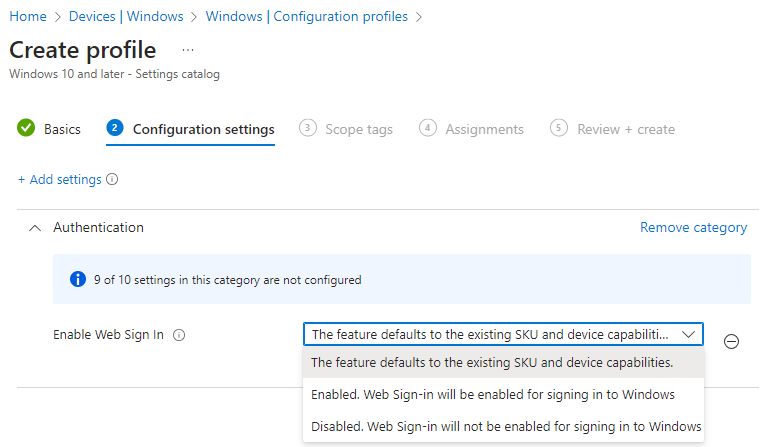The height and width of the screenshot is (447, 764).
Task: Click the info icon beside Add settings
Action: click(112, 179)
